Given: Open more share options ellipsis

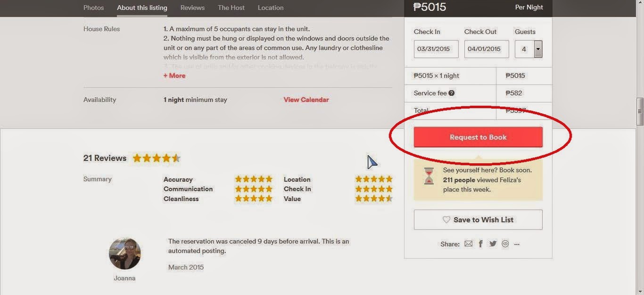Looking at the screenshot, I should click(x=517, y=244).
